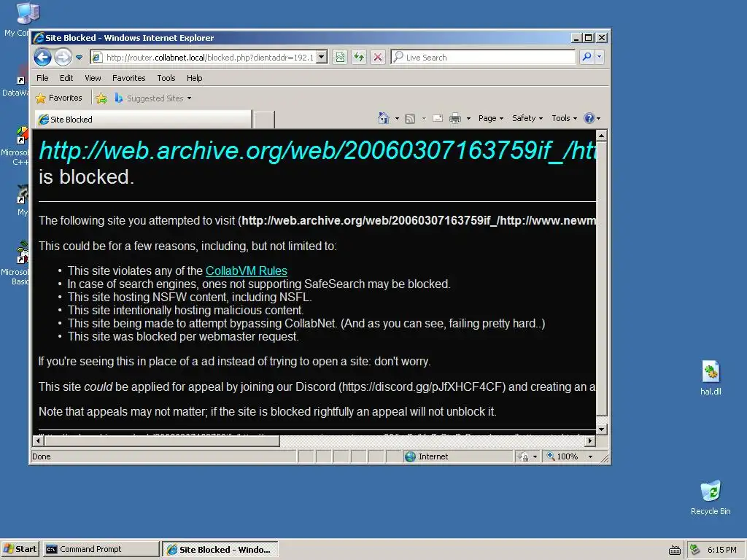Open the Start menu

point(20,549)
